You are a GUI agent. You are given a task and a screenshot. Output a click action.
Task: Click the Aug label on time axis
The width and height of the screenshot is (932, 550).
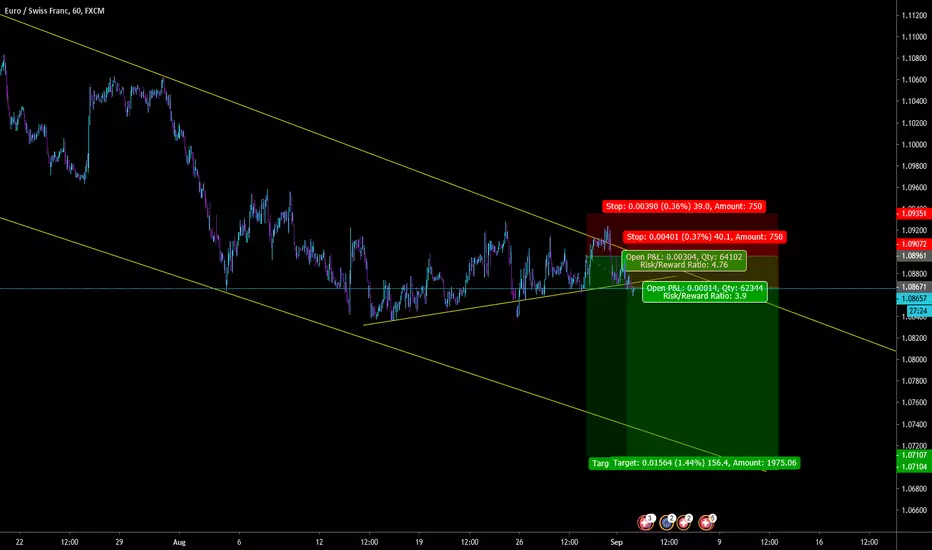179,542
